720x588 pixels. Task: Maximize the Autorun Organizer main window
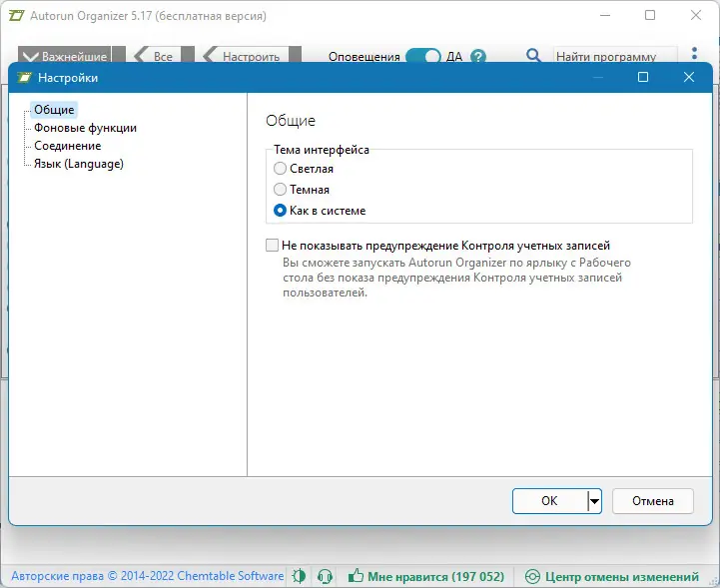[650, 15]
